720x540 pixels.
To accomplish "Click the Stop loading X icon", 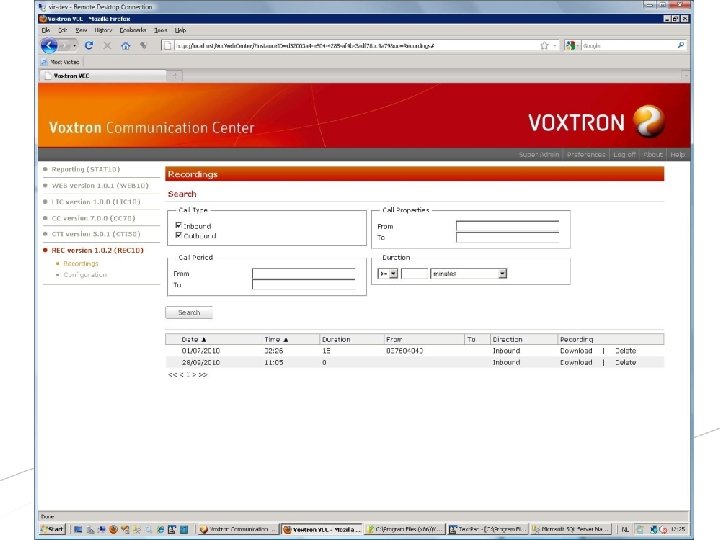I will (107, 45).
